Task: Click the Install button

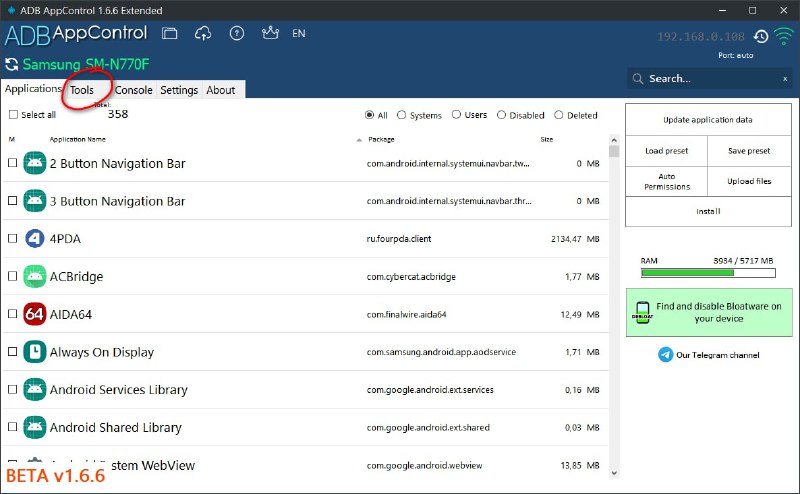Action: coord(708,211)
